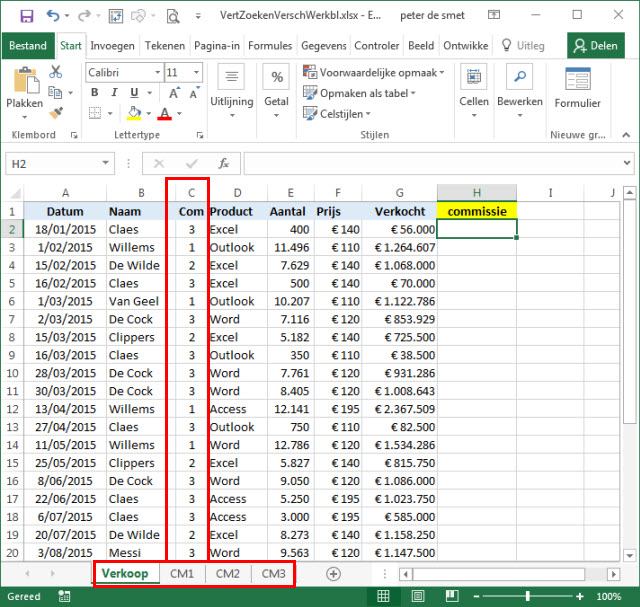Open the CM2 worksheet tab
640x607 pixels.
(227, 574)
